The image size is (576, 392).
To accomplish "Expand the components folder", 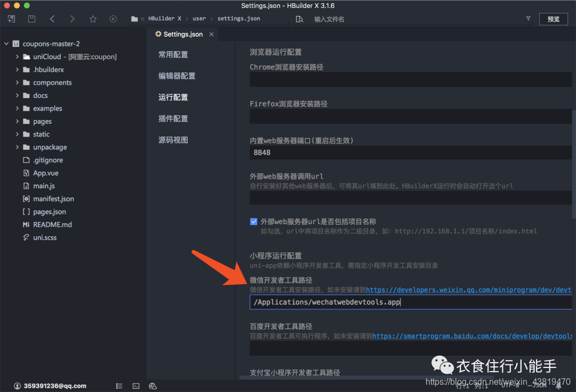I will (x=17, y=82).
